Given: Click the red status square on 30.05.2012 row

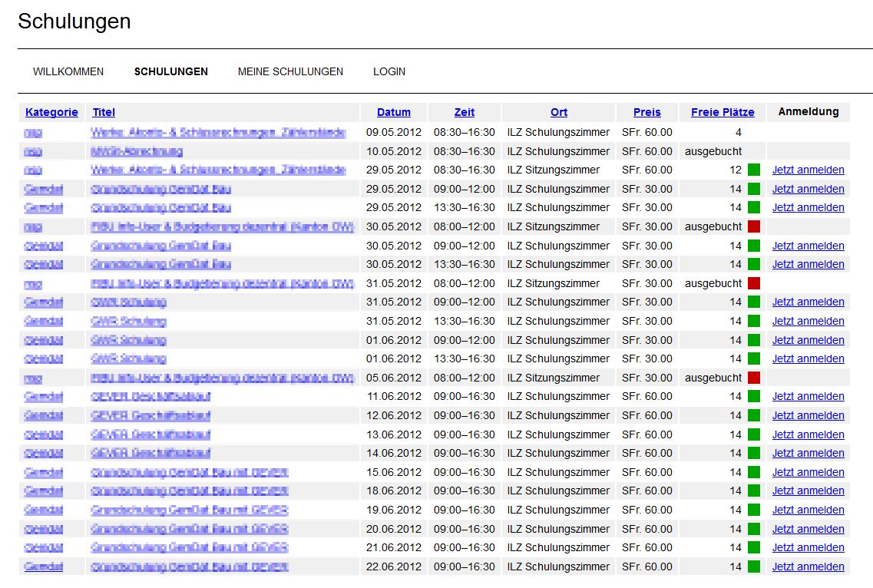Looking at the screenshot, I should pyautogui.click(x=753, y=226).
